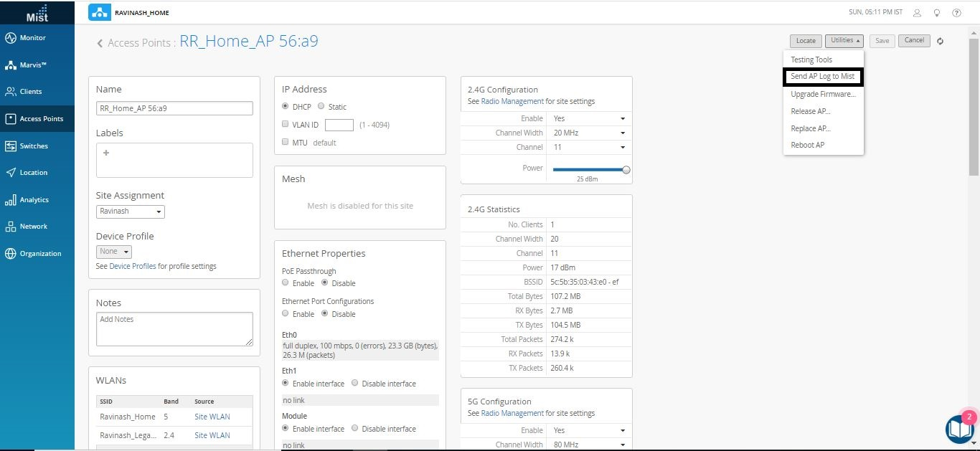Open the 2.4G Enable dropdown
The width and height of the screenshot is (980, 451).
pos(589,118)
